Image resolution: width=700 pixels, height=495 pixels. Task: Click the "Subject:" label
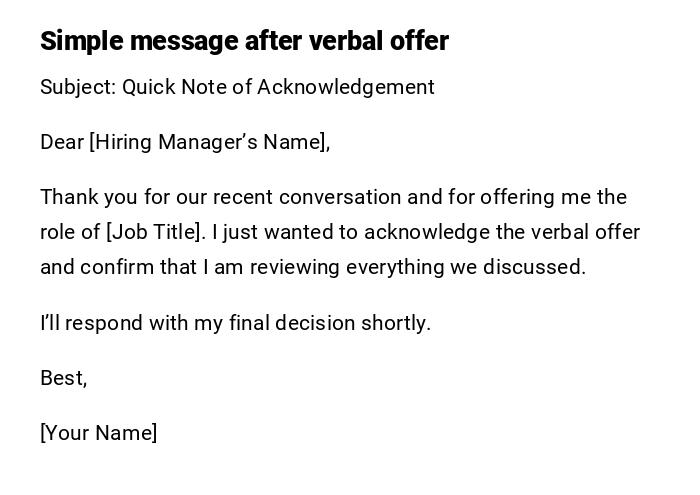pyautogui.click(x=78, y=87)
